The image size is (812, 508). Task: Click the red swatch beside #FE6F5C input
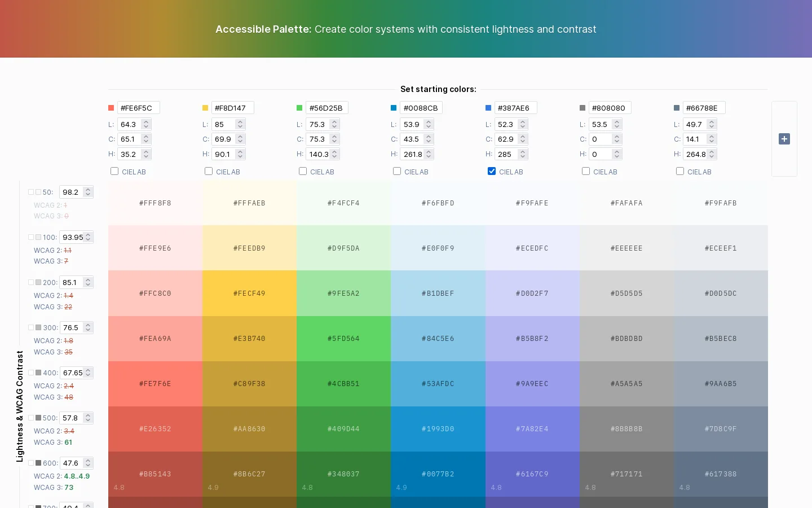click(x=111, y=108)
